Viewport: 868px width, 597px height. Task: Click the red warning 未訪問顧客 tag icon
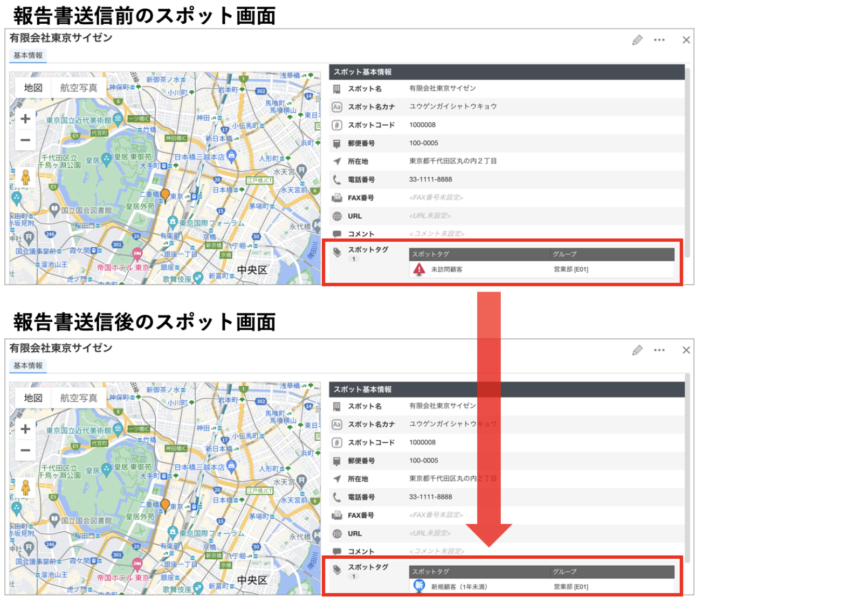tap(419, 269)
